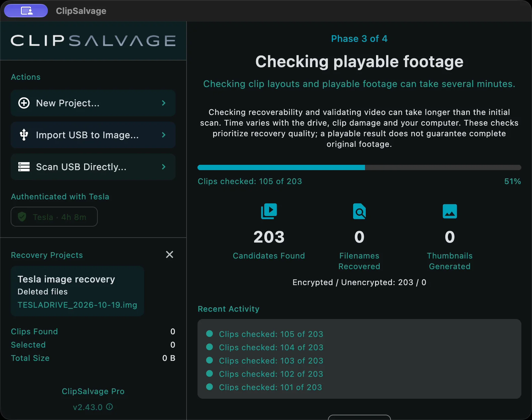This screenshot has width=532, height=420.
Task: Click the clip checking progress bar
Action: coord(359,167)
